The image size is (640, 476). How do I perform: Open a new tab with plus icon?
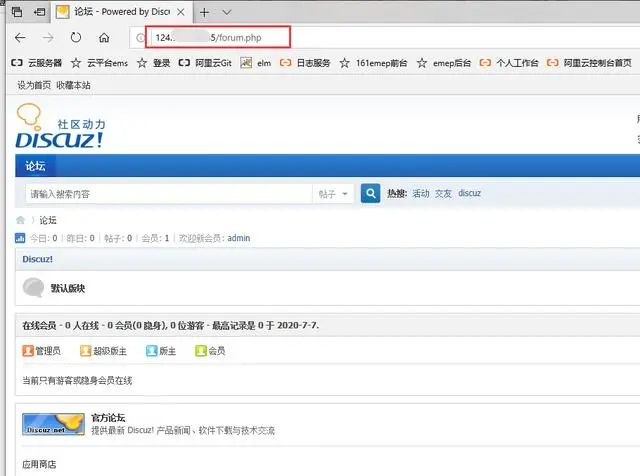(204, 13)
